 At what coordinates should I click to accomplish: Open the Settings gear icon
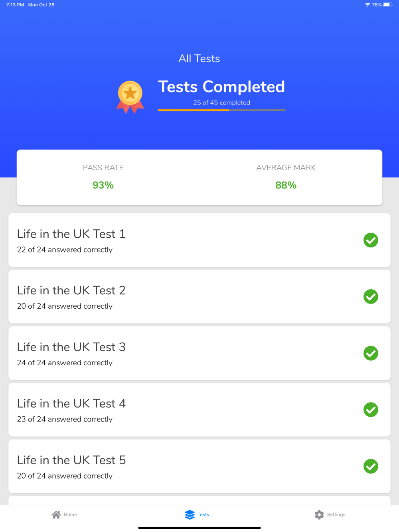[319, 514]
